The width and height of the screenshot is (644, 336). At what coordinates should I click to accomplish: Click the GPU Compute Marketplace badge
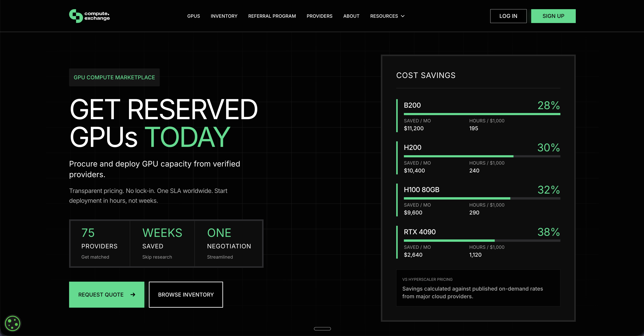pos(114,78)
